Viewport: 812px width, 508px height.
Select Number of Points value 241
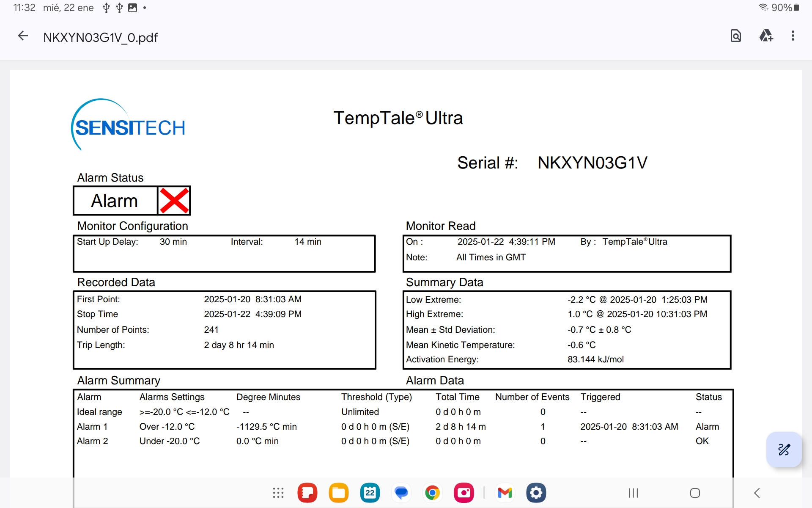(211, 330)
